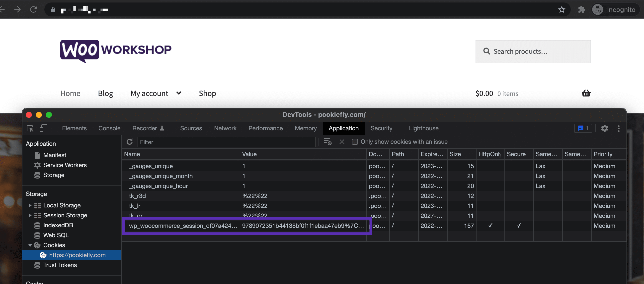Open the Shop page
This screenshot has width=644, height=284.
[x=207, y=93]
